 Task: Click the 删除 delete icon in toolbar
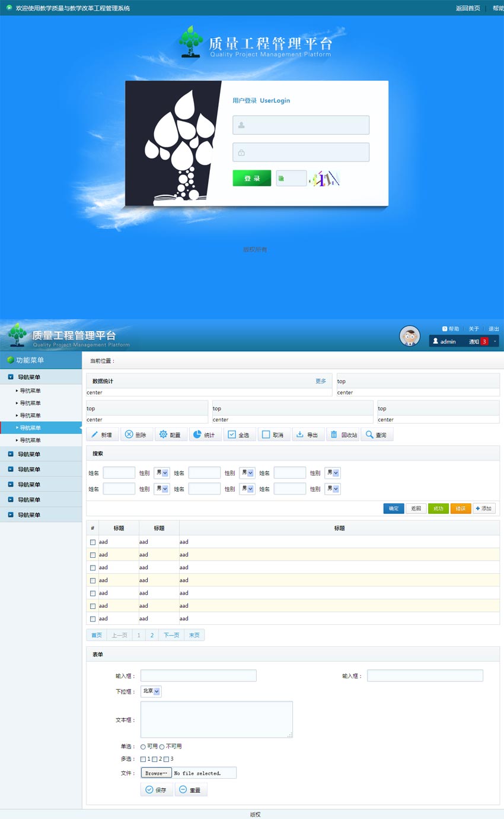click(127, 434)
